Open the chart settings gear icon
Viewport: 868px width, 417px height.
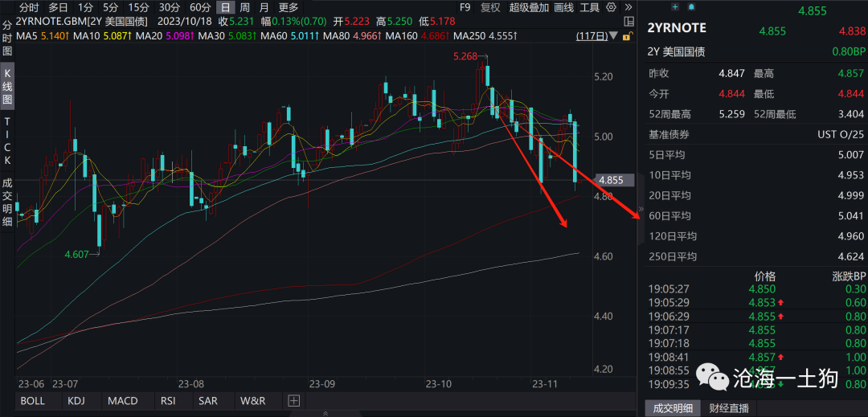point(611,7)
